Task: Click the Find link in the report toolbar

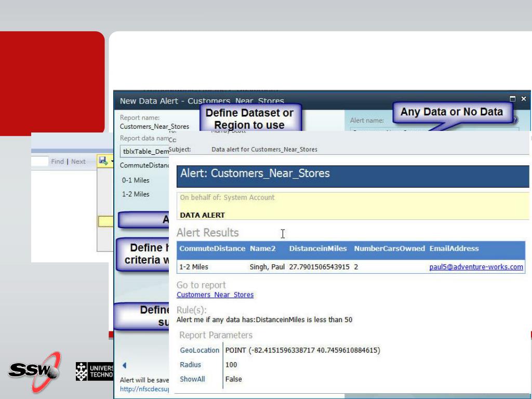Action: (x=57, y=162)
